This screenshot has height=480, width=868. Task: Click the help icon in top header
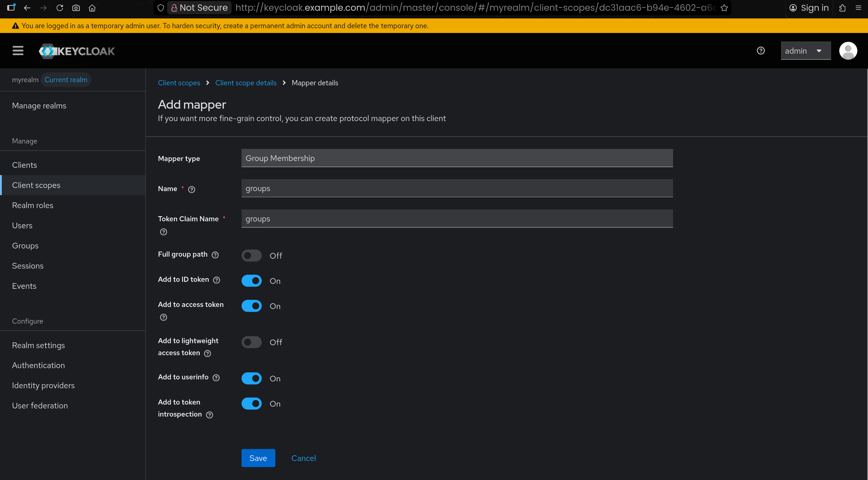click(x=761, y=51)
